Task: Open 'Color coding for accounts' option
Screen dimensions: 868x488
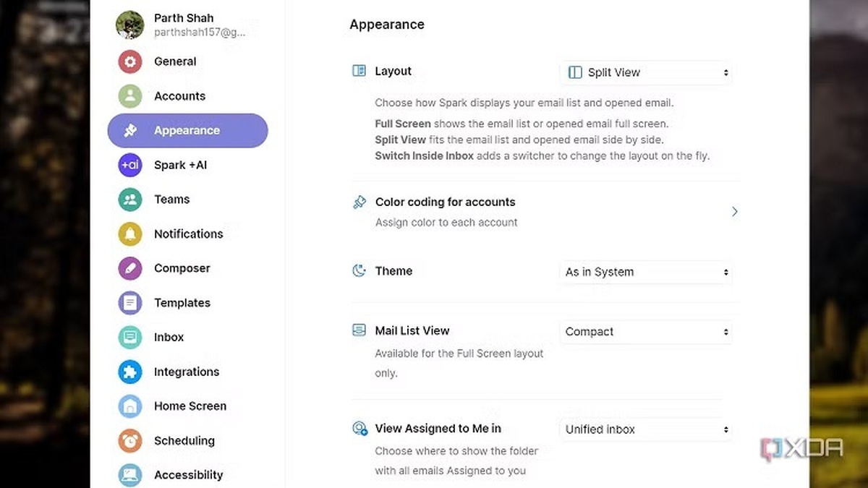Action: pos(445,202)
